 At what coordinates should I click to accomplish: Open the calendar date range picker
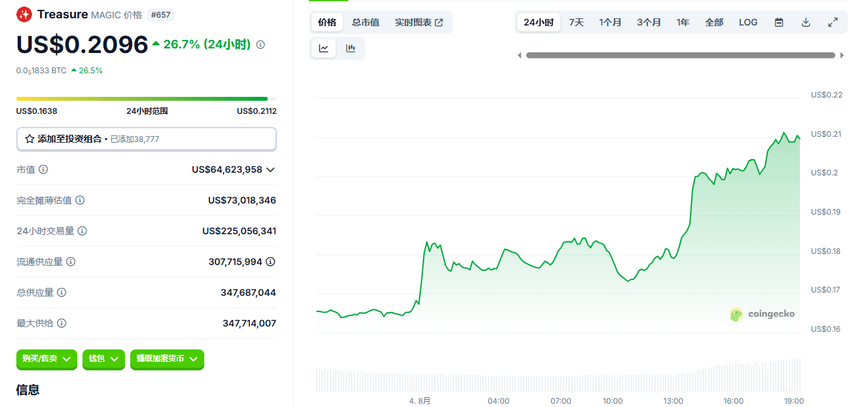click(x=779, y=22)
